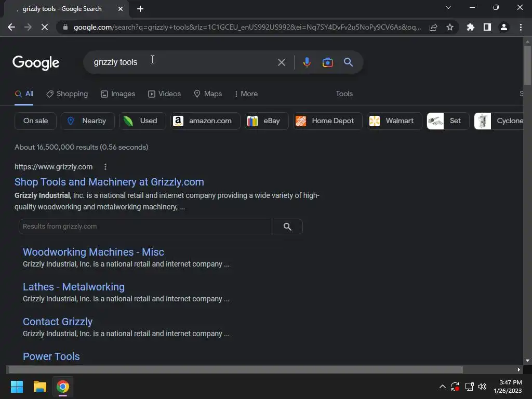Apply the Used filter chip
Viewport: 532px width, 399px height.
142,121
